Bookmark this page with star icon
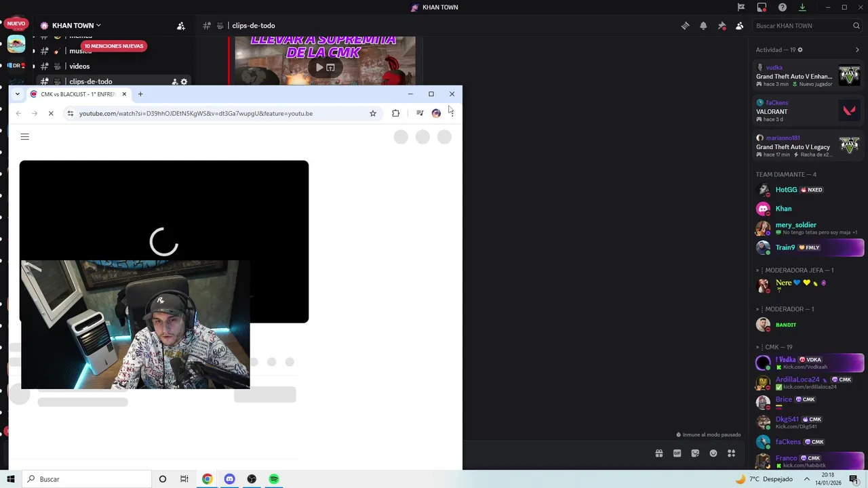Screen dimensions: 868x488 pyautogui.click(x=373, y=113)
